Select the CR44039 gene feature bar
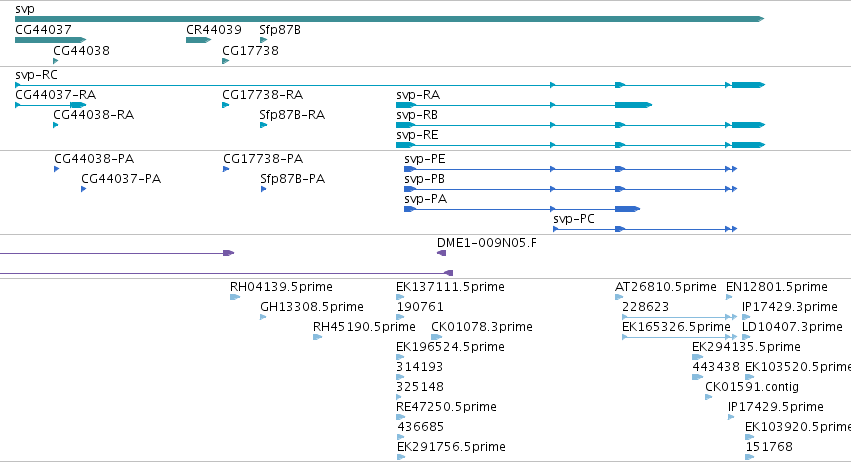 tap(198, 40)
